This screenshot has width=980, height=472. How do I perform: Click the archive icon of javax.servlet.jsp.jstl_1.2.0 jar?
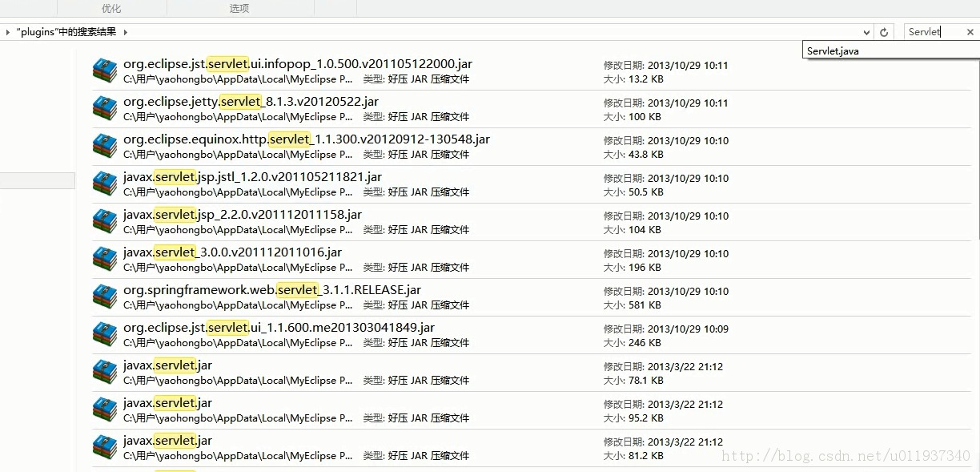[105, 184]
